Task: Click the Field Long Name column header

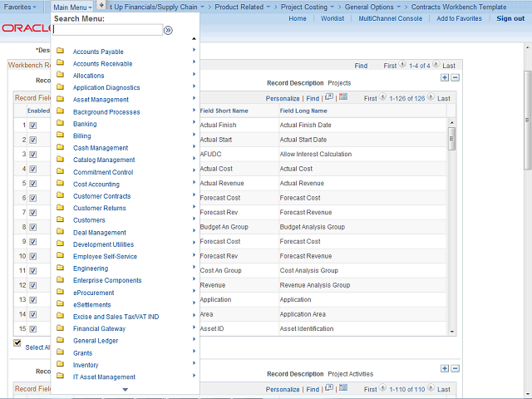Action: tap(303, 111)
